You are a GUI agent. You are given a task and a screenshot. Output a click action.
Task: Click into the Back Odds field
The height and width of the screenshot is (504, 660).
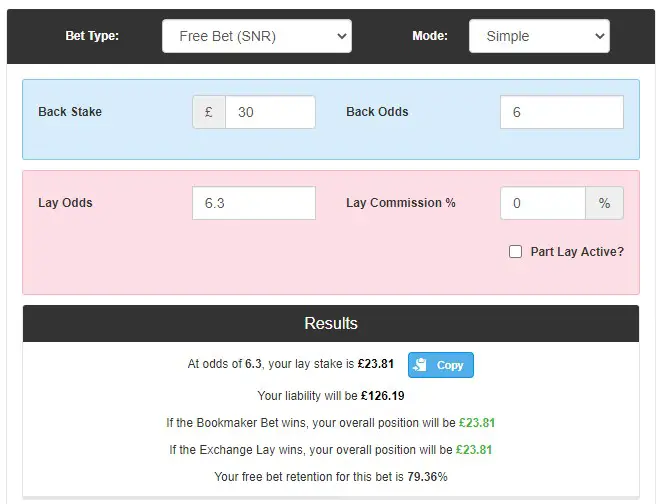(562, 112)
